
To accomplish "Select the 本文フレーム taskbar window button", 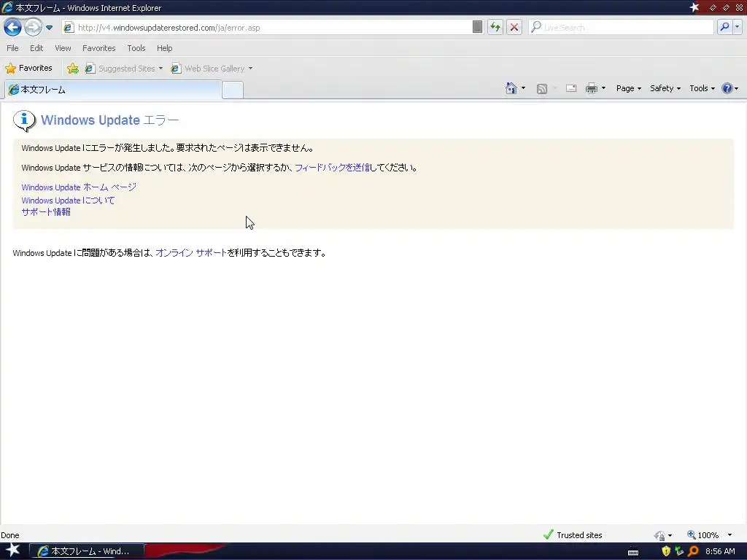I will (x=87, y=551).
